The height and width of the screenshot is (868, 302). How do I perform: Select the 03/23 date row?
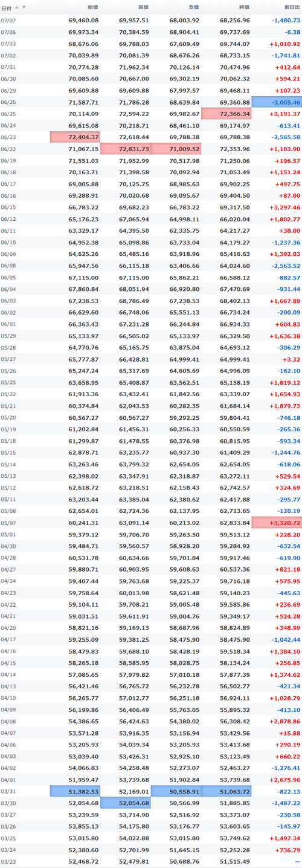coord(151,861)
